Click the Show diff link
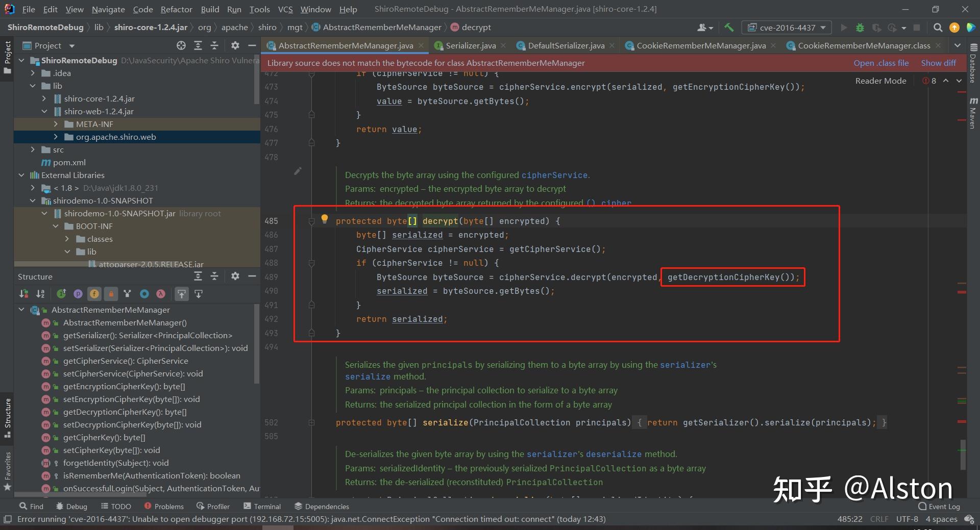This screenshot has width=980, height=530. click(938, 63)
